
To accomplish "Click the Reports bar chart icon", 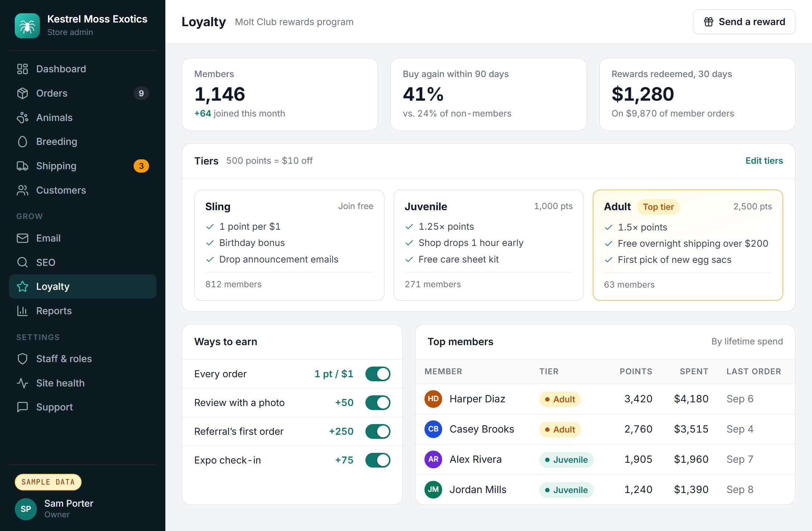I will click(23, 311).
